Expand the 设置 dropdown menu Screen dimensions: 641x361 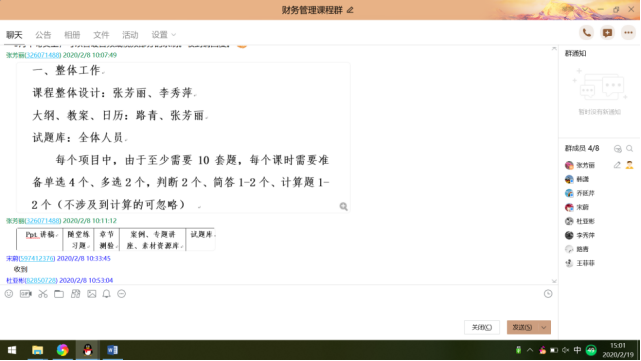[164, 35]
